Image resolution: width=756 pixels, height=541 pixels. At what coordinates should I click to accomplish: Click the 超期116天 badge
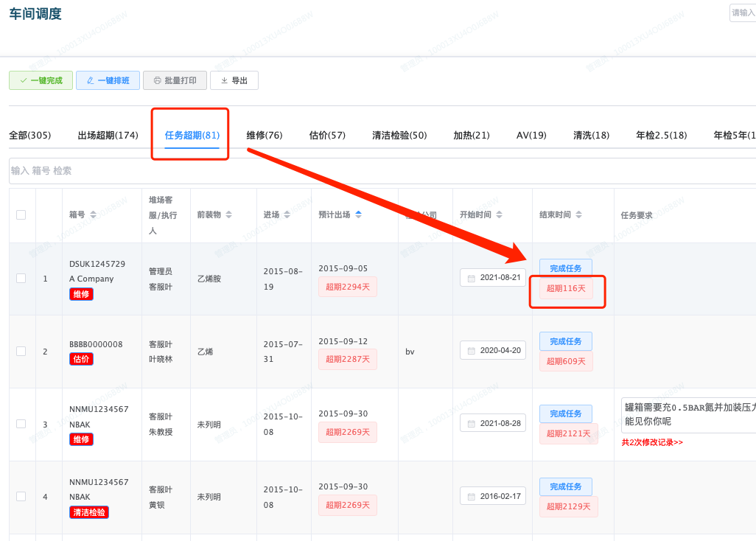coord(566,288)
